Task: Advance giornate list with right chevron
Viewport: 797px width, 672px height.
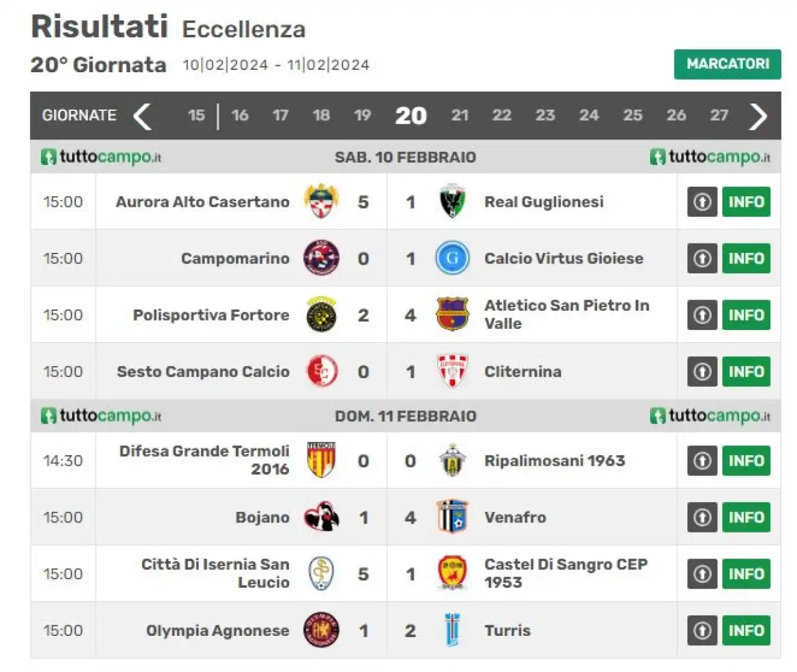Action: [758, 116]
